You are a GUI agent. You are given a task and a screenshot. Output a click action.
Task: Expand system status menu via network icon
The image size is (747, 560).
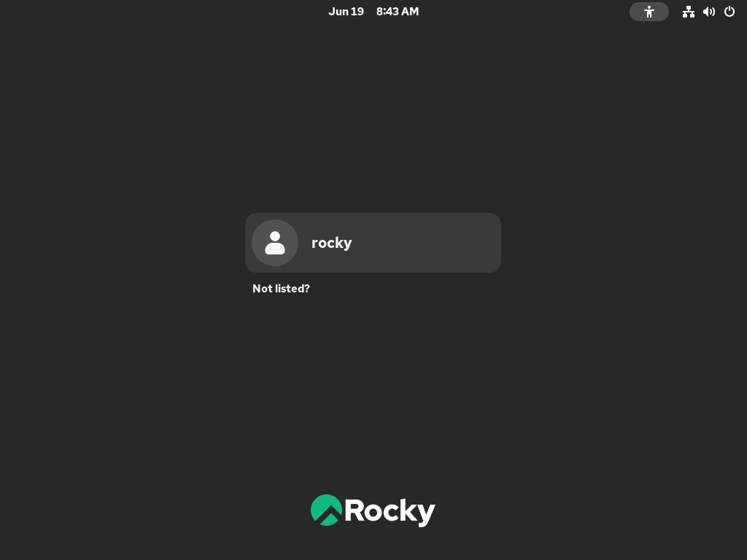pos(688,12)
